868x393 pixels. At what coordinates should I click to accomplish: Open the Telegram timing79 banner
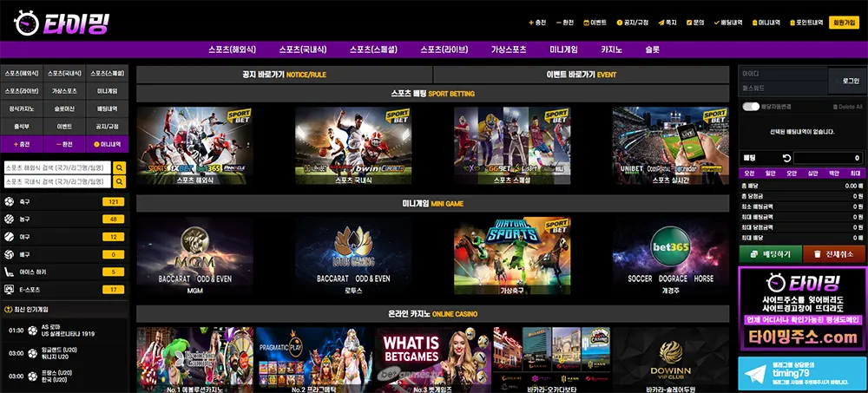(x=801, y=374)
